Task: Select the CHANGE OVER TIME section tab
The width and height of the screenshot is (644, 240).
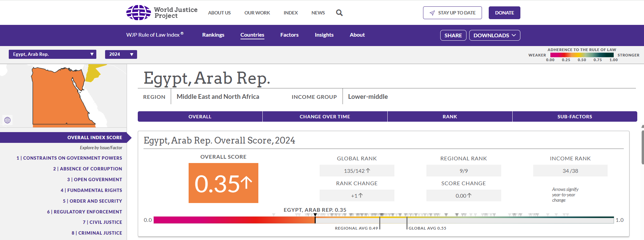Action: (x=325, y=117)
